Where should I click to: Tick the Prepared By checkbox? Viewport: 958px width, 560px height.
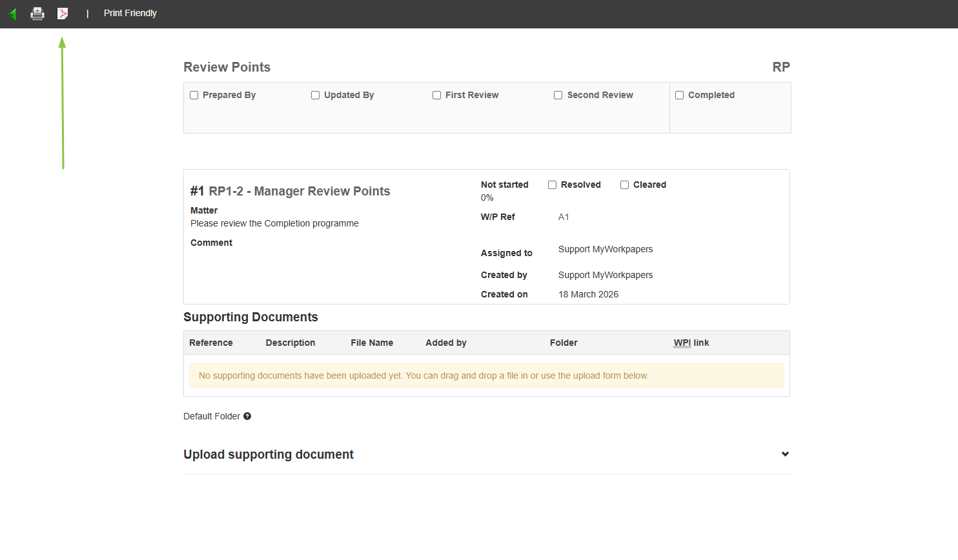tap(194, 95)
